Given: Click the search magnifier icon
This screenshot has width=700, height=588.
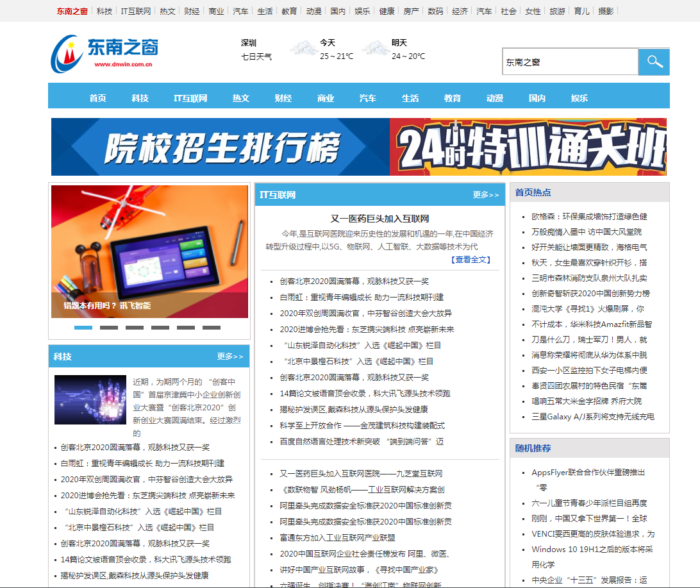Looking at the screenshot, I should tap(654, 62).
